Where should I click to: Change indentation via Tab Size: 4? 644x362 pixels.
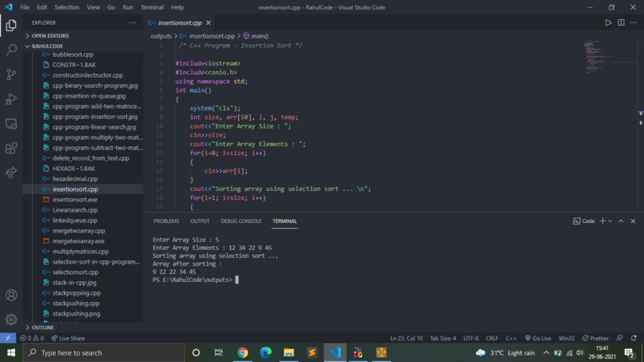pos(443,338)
